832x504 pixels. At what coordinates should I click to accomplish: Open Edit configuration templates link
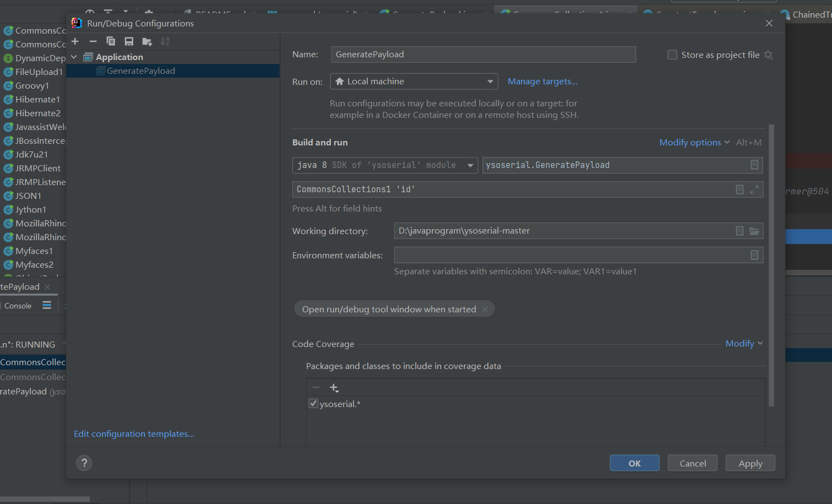coord(134,434)
